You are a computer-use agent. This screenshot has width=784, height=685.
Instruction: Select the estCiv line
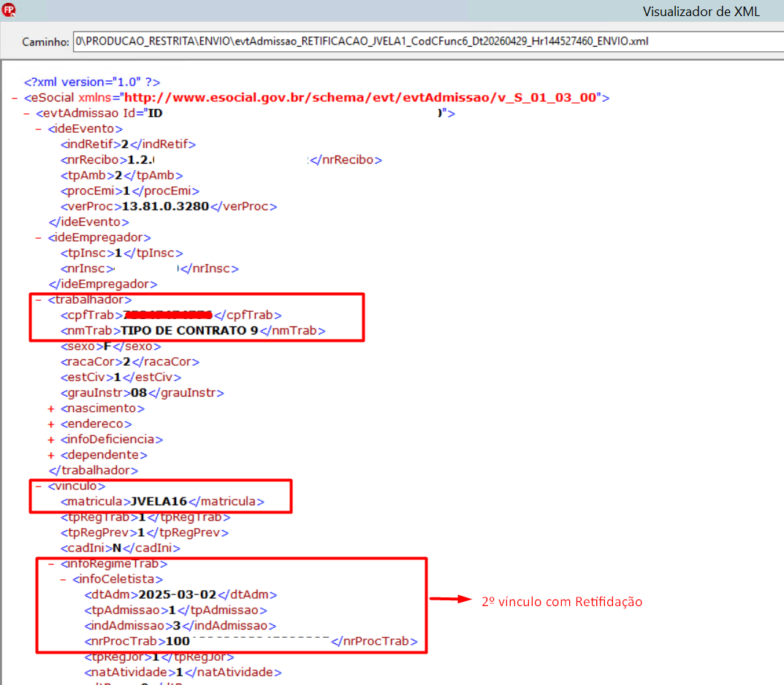point(121,378)
